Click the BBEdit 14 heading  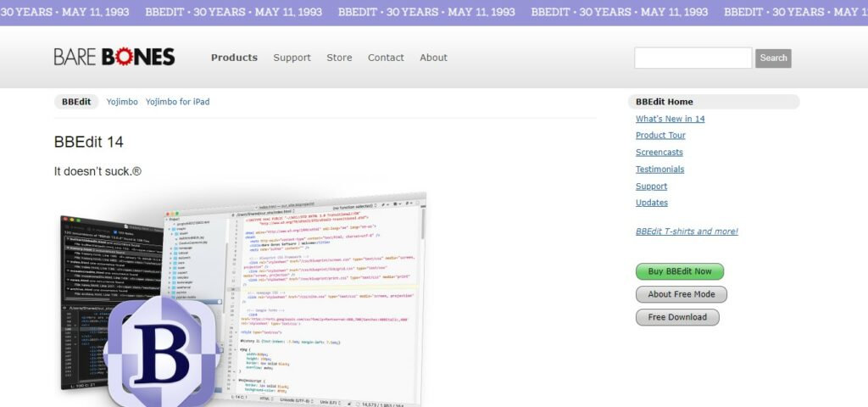tap(88, 142)
